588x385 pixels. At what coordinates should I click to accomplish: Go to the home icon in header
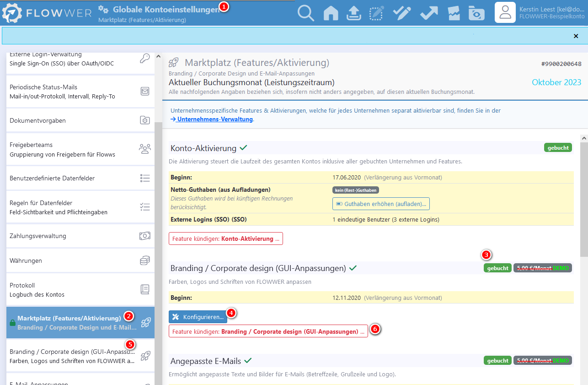point(331,13)
